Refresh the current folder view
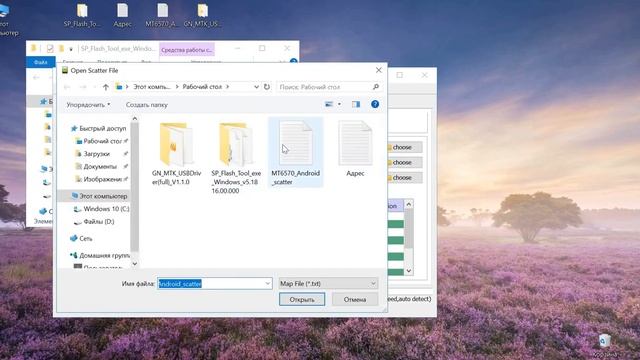The image size is (640, 360). [x=267, y=87]
